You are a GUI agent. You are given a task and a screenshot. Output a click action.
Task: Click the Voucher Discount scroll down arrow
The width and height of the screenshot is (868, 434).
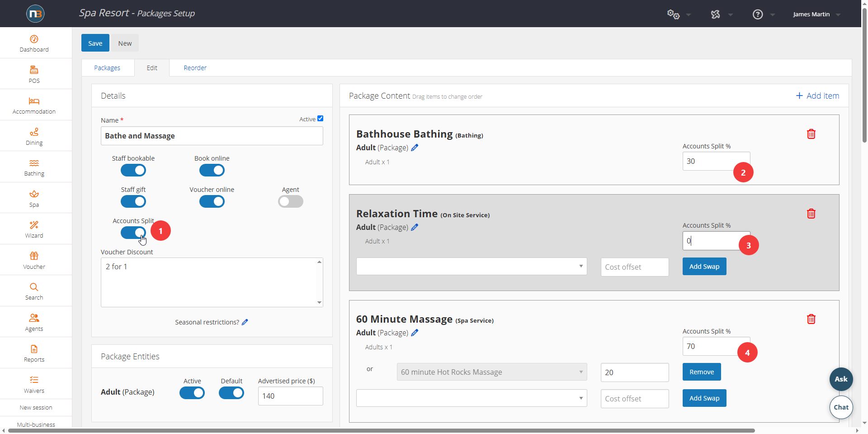(319, 302)
